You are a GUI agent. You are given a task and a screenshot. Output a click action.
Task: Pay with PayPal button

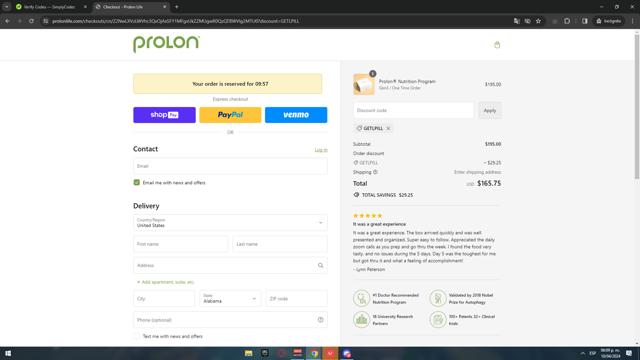click(x=230, y=115)
